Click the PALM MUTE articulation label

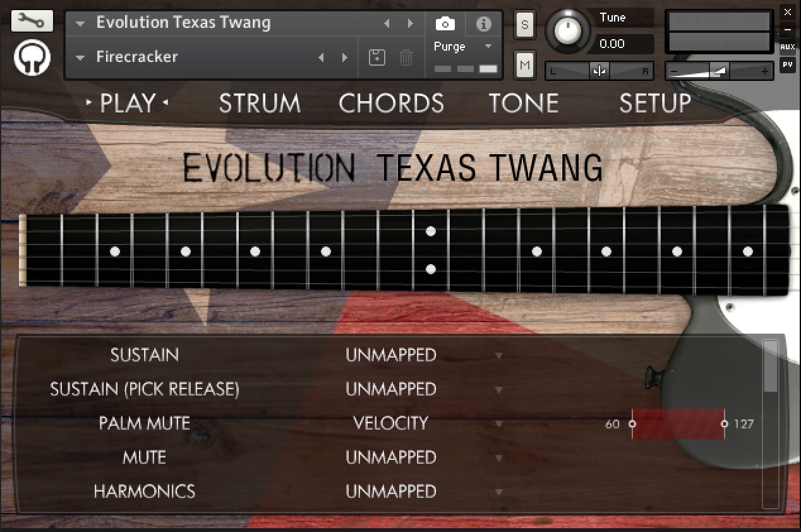point(145,423)
